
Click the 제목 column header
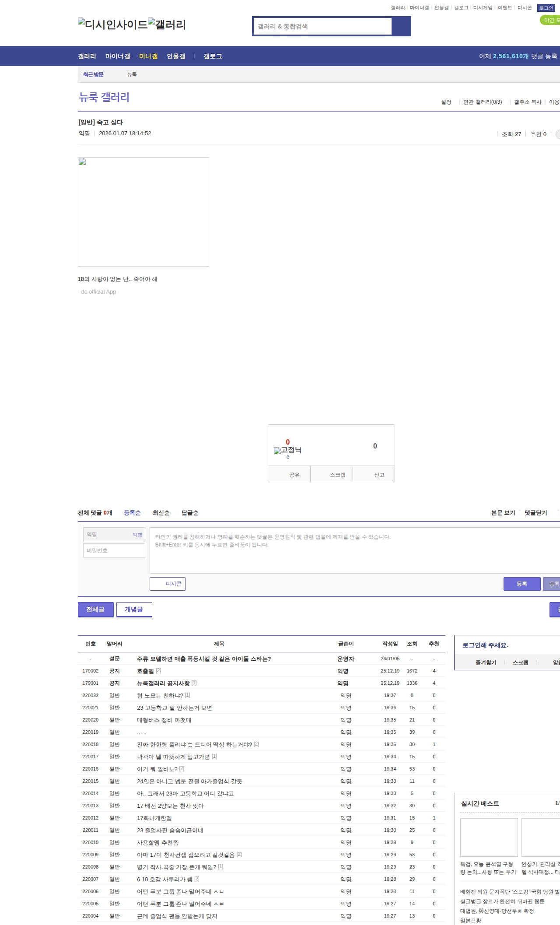[x=219, y=644]
